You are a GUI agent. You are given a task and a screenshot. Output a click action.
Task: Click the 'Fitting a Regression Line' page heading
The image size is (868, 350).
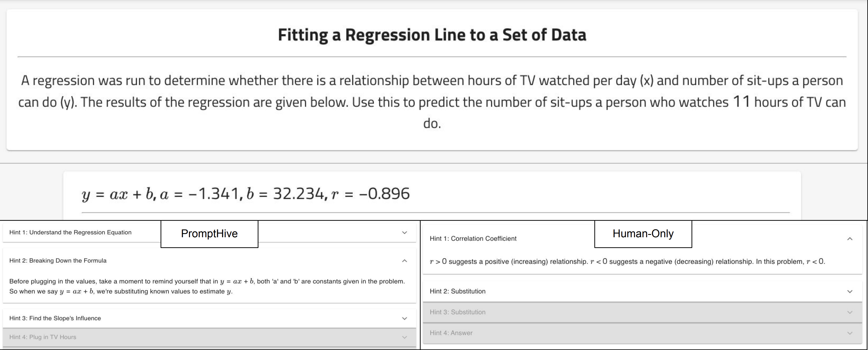(x=432, y=35)
